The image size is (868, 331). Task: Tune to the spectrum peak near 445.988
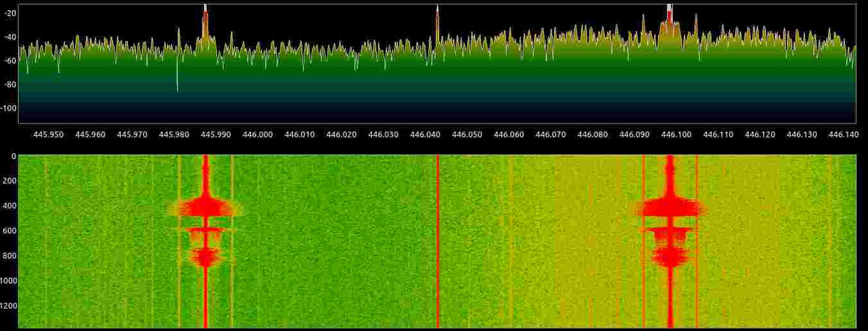[x=205, y=22]
